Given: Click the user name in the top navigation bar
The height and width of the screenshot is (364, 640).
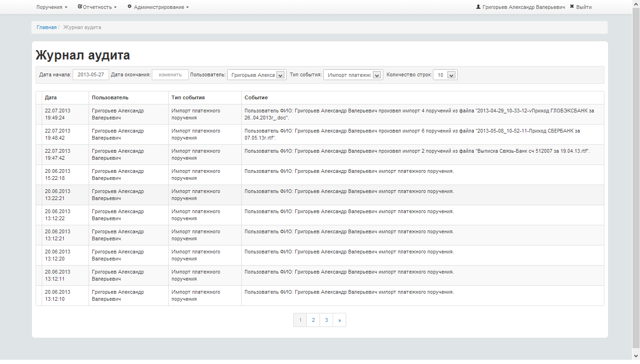Looking at the screenshot, I should tap(520, 7).
